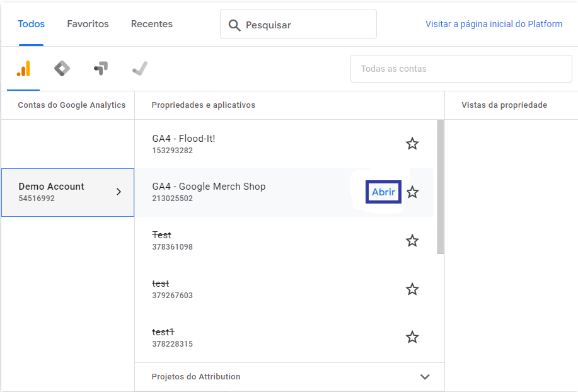The height and width of the screenshot is (392, 578).
Task: Click the Contas do Google Analytics header
Action: (71, 105)
